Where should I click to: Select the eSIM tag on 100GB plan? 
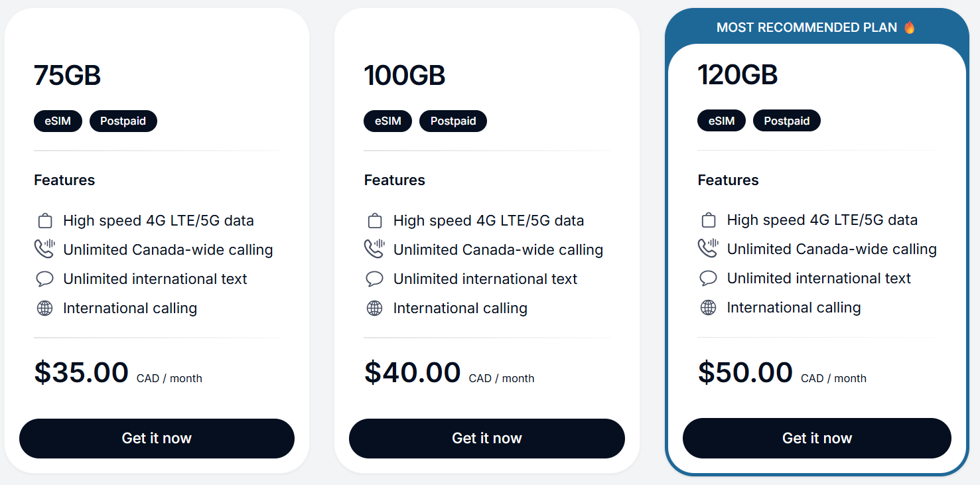387,121
